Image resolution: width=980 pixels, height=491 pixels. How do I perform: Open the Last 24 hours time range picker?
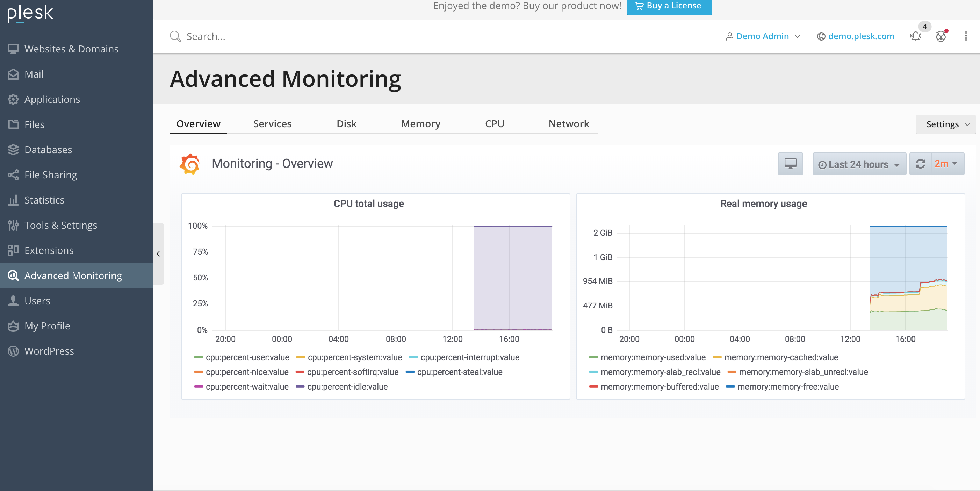click(x=859, y=164)
